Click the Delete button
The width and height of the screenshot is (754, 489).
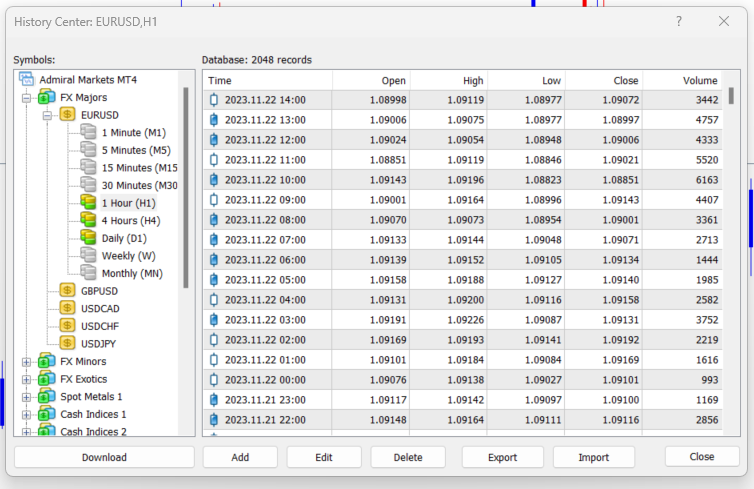click(408, 457)
